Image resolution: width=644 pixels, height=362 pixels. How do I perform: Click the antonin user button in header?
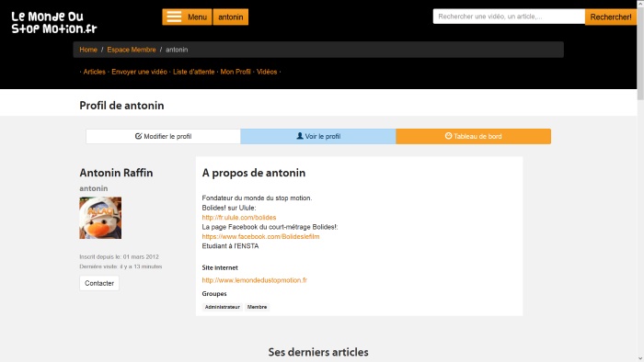tap(230, 17)
